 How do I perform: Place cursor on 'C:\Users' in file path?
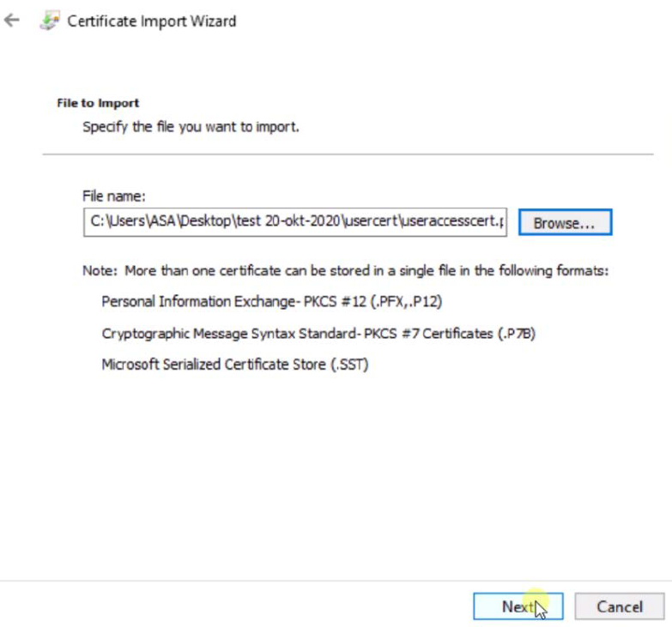(x=113, y=221)
